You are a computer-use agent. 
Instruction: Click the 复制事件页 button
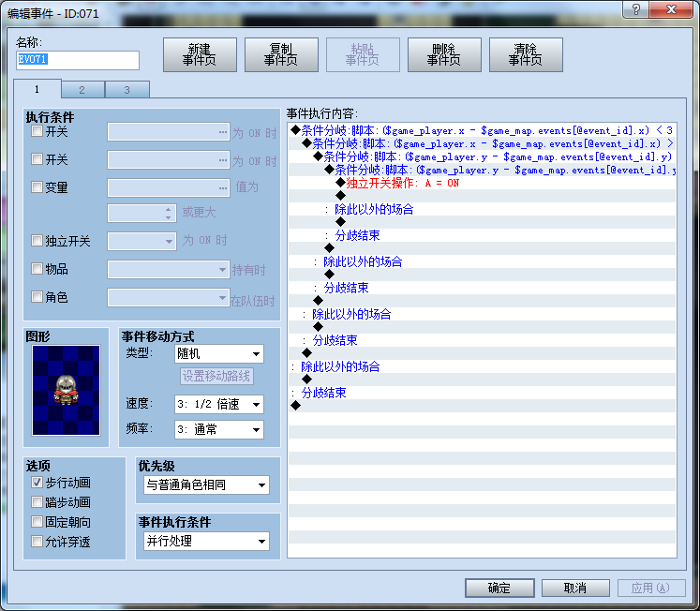281,55
